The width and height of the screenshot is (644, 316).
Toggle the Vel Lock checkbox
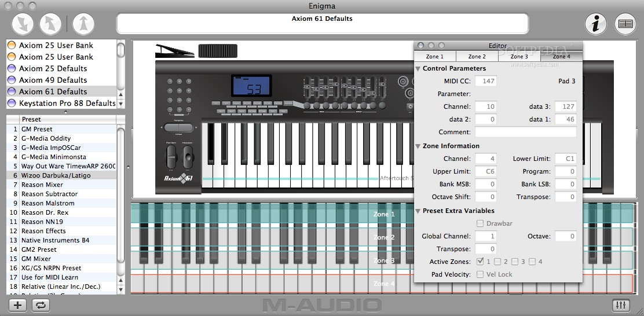coord(480,274)
